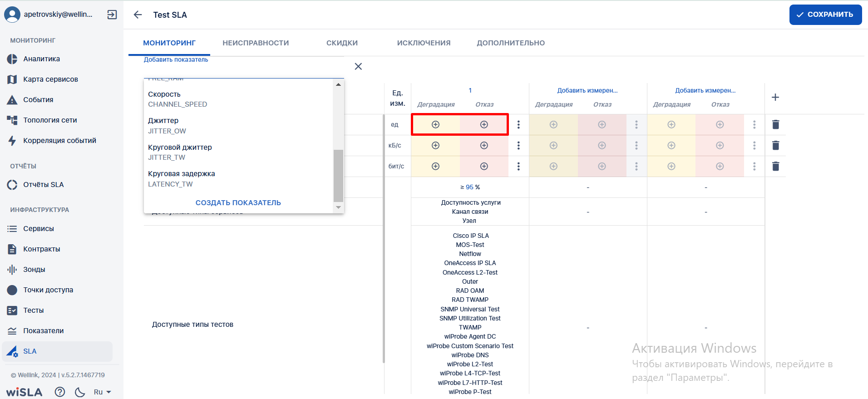Viewport: 868px width, 399px height.
Task: Click the dropdown list scrollbar thumb
Action: click(x=338, y=176)
